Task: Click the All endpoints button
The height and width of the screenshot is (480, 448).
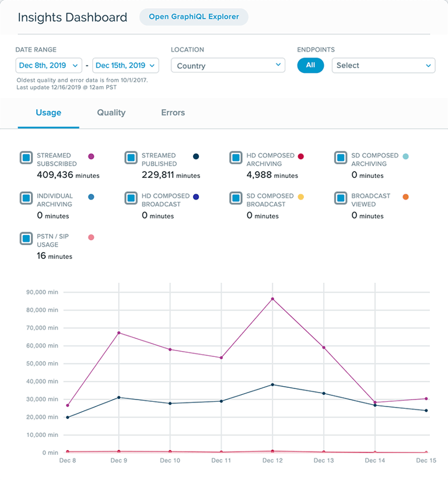Action: point(310,65)
